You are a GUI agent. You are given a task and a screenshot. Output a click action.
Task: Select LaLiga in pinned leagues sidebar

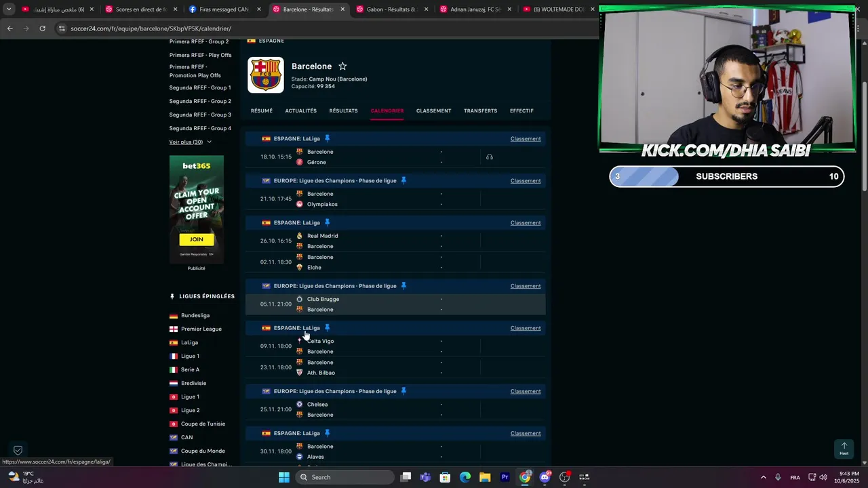pyautogui.click(x=189, y=342)
